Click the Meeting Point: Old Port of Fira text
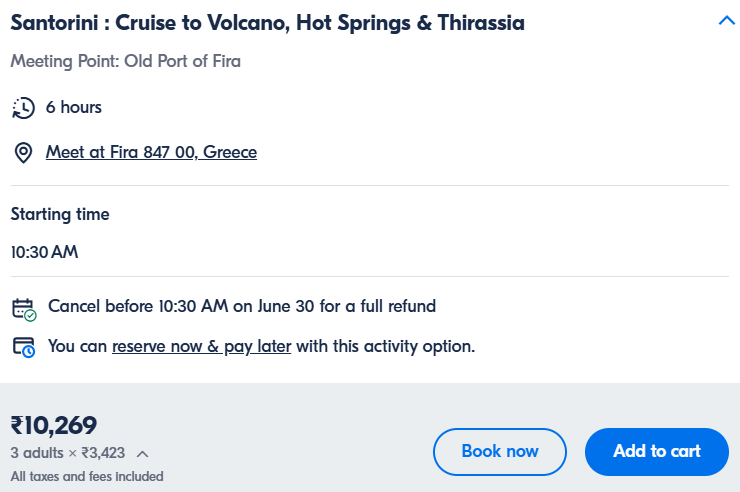This screenshot has height=492, width=740. click(126, 61)
